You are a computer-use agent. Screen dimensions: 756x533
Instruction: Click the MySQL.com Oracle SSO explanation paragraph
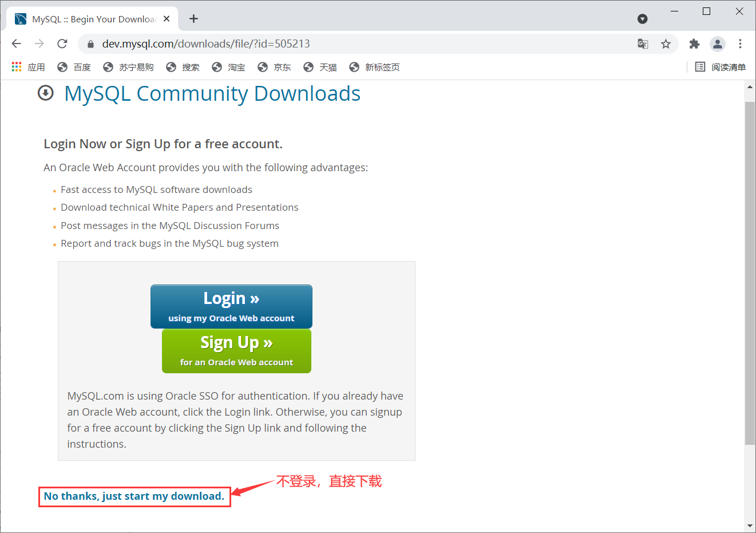235,420
